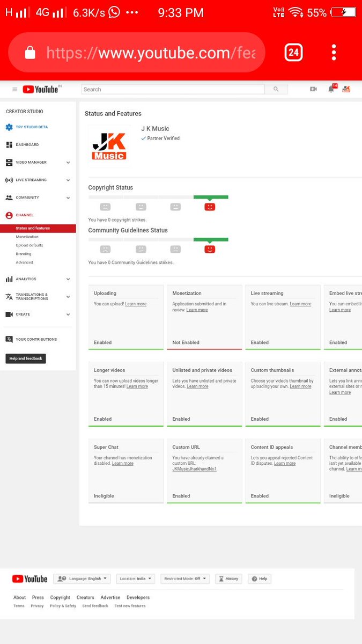Click the first sad face under Copyright Status
Viewport: 362px width, 644px height.
pos(106,207)
